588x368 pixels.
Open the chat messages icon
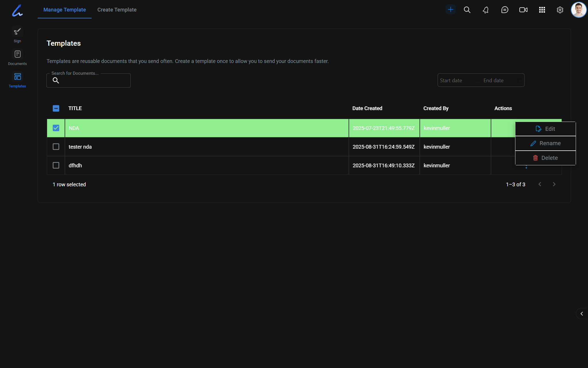[504, 10]
